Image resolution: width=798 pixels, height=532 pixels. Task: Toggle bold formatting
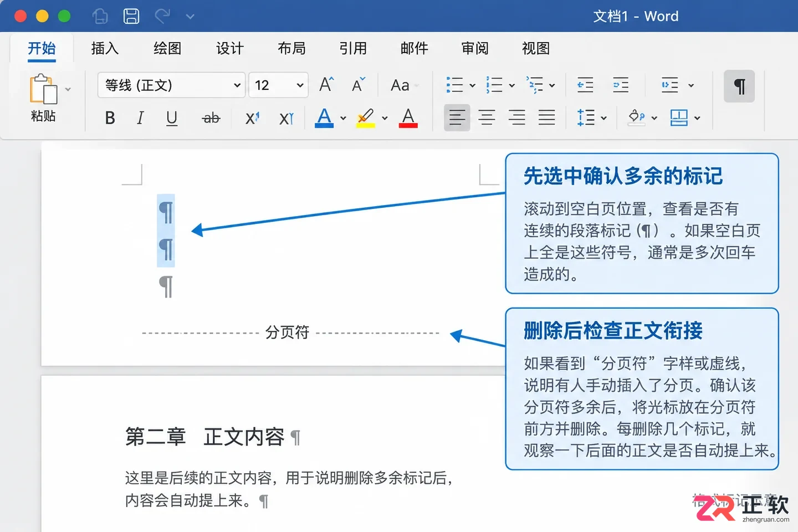(110, 118)
